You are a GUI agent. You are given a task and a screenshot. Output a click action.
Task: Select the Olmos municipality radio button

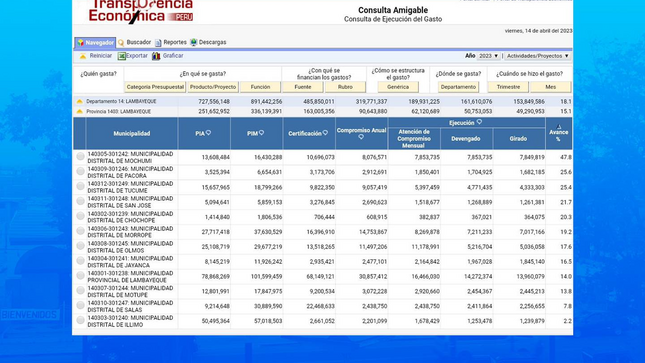coord(80,246)
